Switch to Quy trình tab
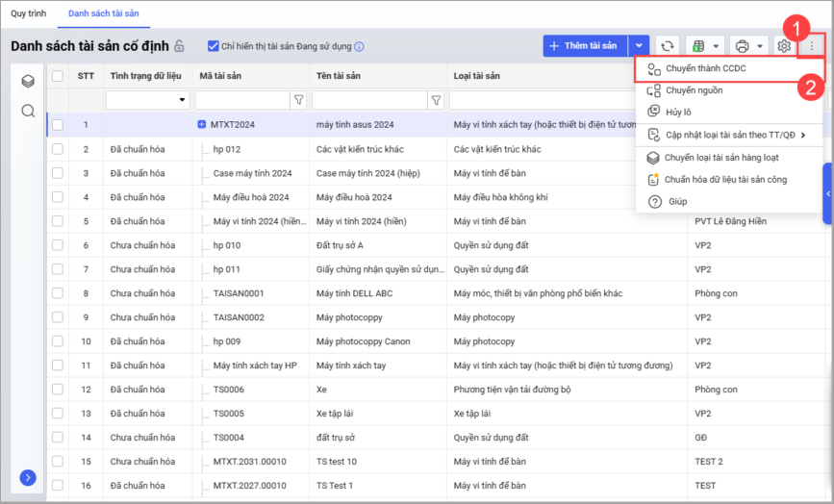The width and height of the screenshot is (834, 504). click(x=29, y=13)
